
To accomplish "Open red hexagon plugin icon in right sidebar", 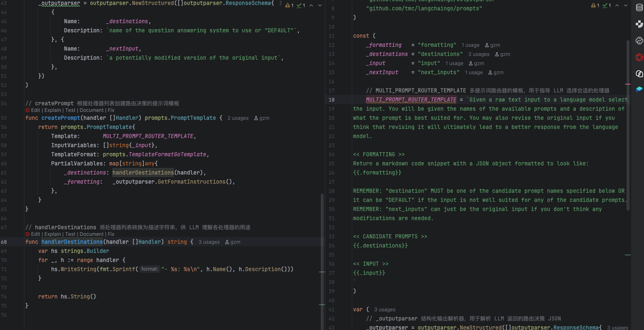I will pos(639,57).
